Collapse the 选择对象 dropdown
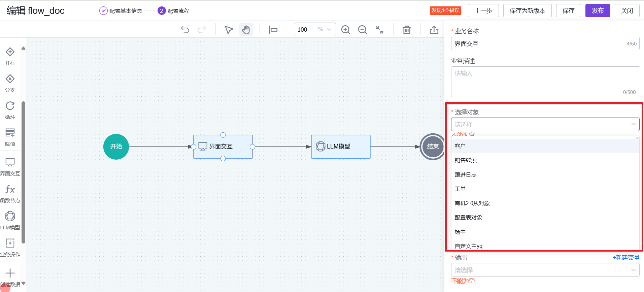This screenshot has width=644, height=292. (633, 124)
